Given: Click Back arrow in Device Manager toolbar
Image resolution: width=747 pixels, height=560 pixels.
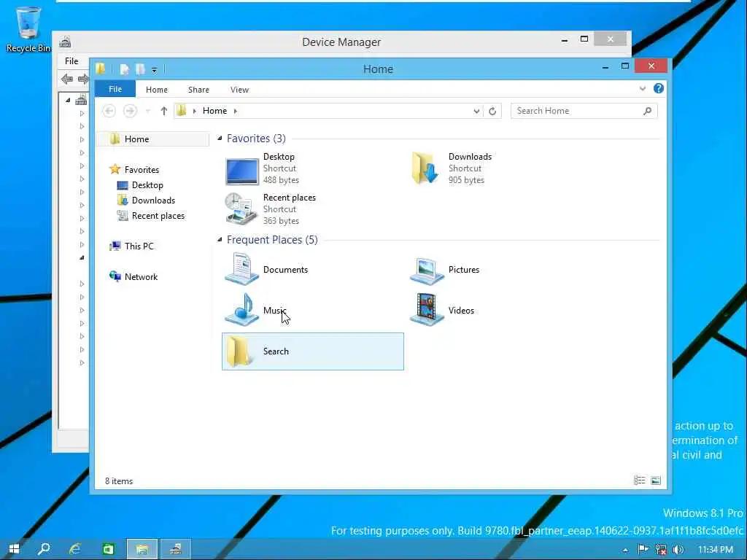Looking at the screenshot, I should coord(66,79).
